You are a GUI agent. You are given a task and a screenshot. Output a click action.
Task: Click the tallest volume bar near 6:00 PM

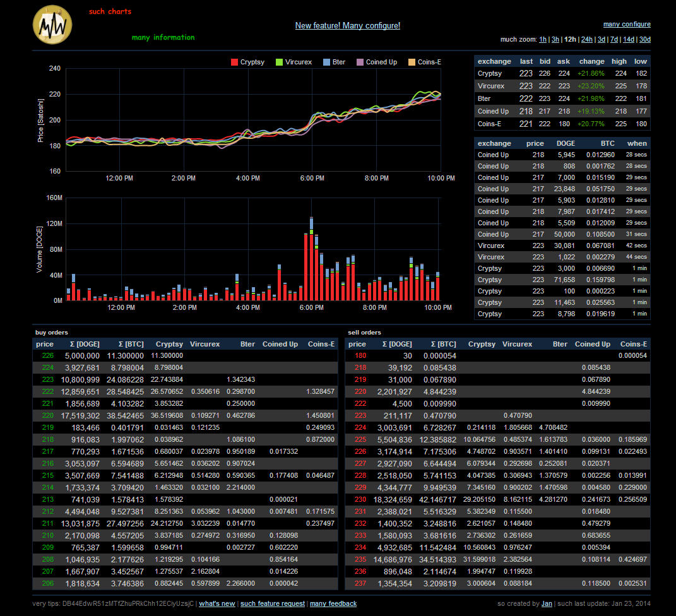click(x=311, y=259)
